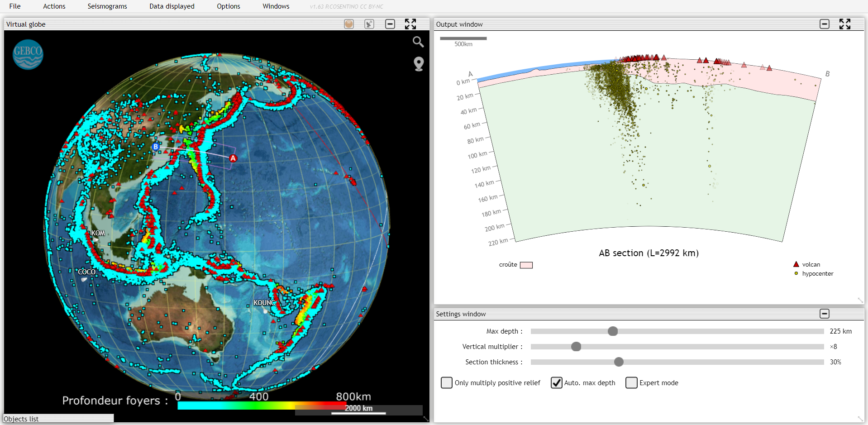Click the volcan legend entry
The width and height of the screenshot is (868, 425).
click(x=807, y=264)
